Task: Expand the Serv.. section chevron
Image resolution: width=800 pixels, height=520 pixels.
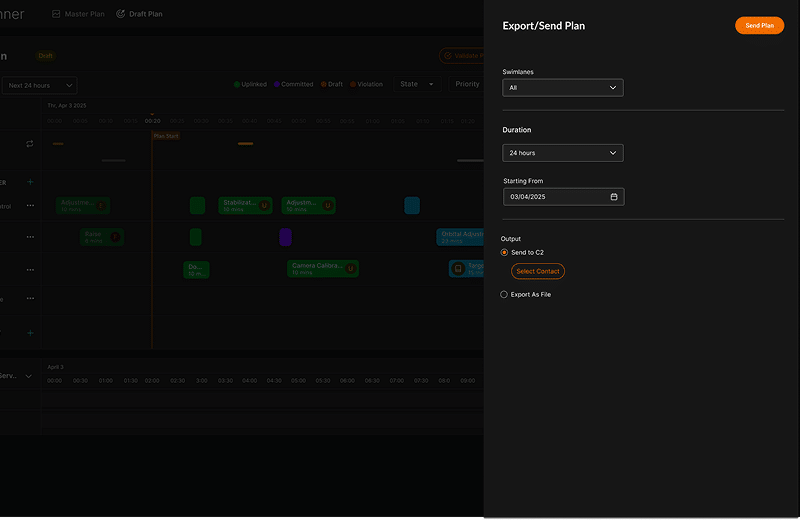Action: 29,377
